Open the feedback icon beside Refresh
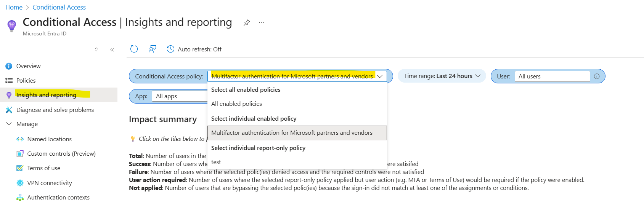The height and width of the screenshot is (201, 644). pyautogui.click(x=152, y=49)
